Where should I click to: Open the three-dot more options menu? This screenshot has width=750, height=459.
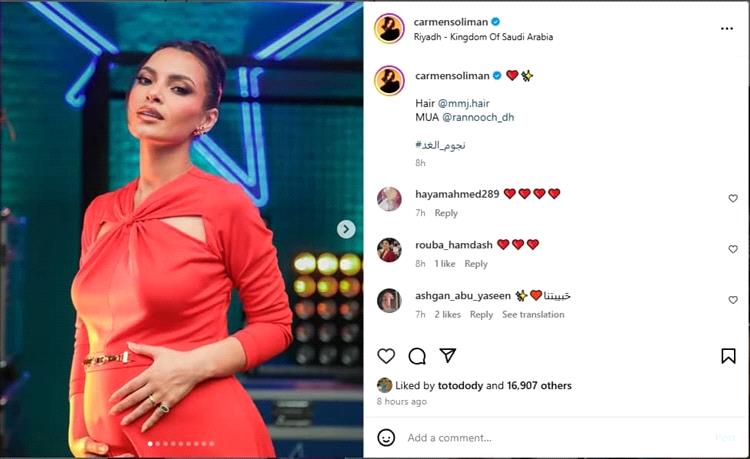pos(727,29)
